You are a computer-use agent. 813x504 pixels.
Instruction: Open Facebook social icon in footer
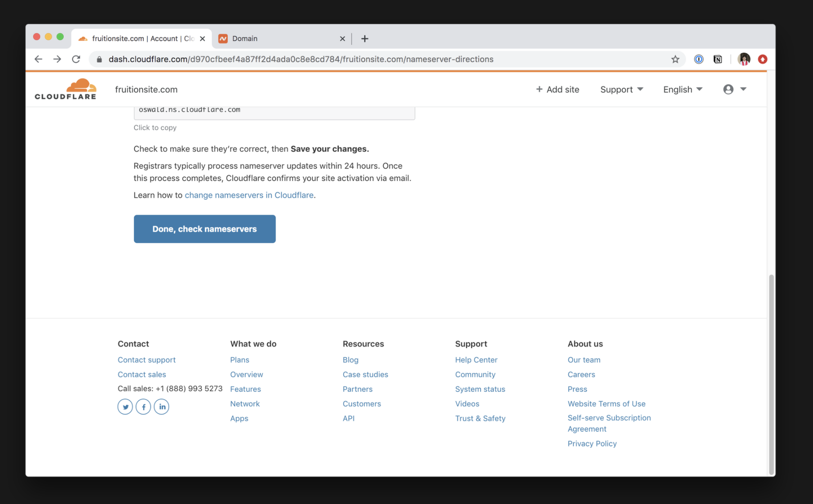(143, 407)
